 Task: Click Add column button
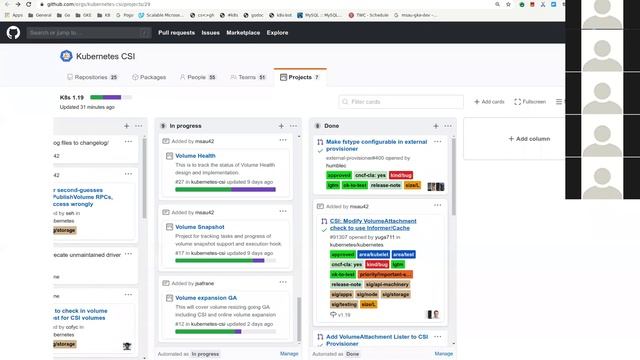click(529, 139)
